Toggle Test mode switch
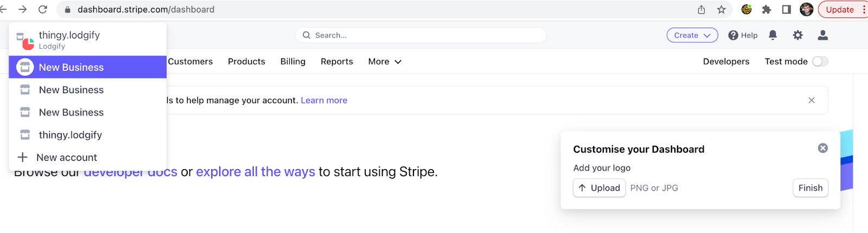Viewport: 868px width, 233px height. point(820,62)
